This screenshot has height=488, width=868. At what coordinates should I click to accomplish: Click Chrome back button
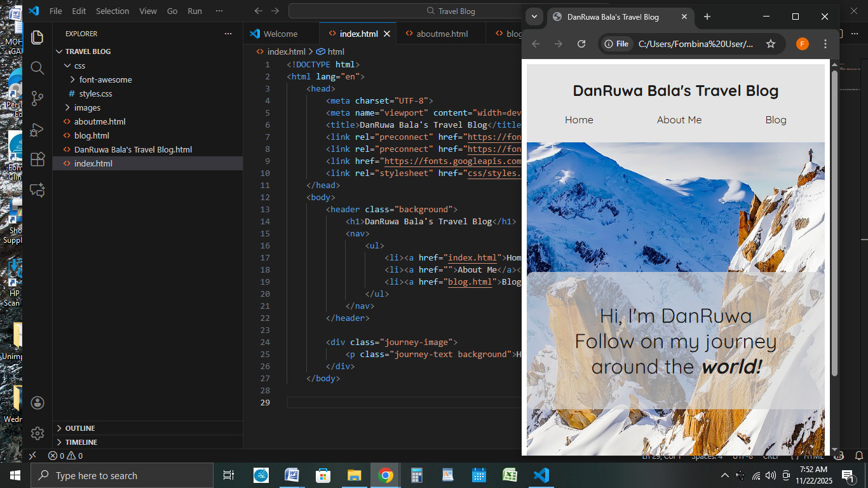pos(536,44)
